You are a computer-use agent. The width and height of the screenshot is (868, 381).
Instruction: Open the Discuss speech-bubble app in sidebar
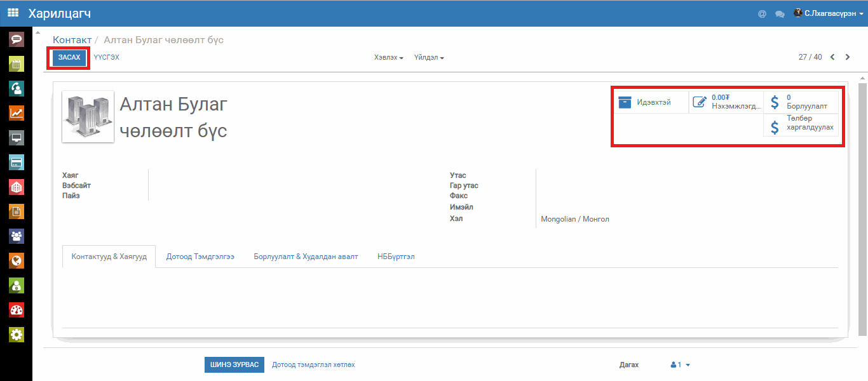16,39
